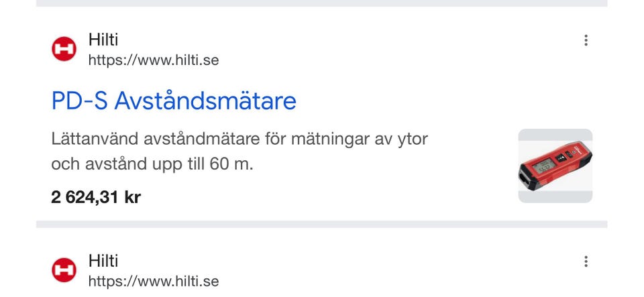The width and height of the screenshot is (644, 297).
Task: Click the word 'Avståndsmätare' in the blue title
Action: point(205,101)
